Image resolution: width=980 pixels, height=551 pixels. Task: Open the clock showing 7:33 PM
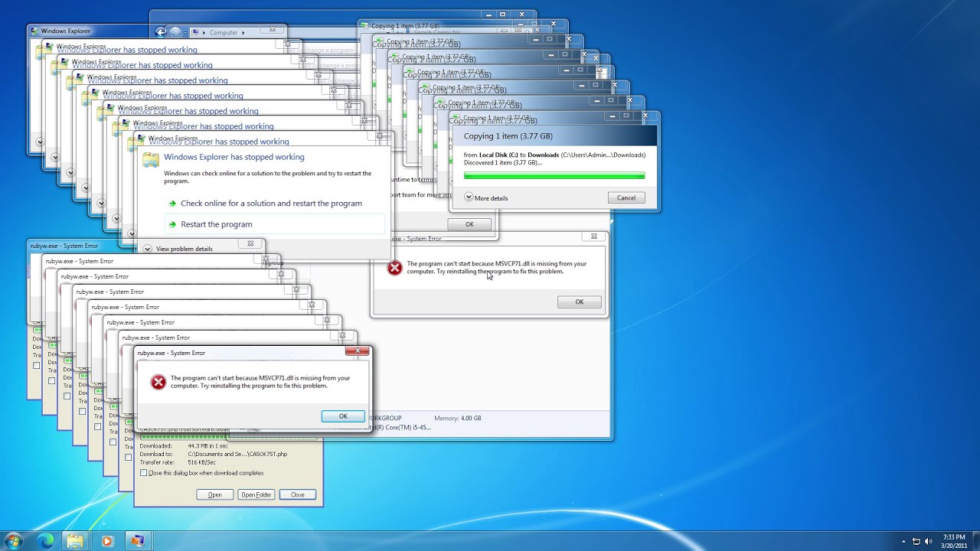954,541
